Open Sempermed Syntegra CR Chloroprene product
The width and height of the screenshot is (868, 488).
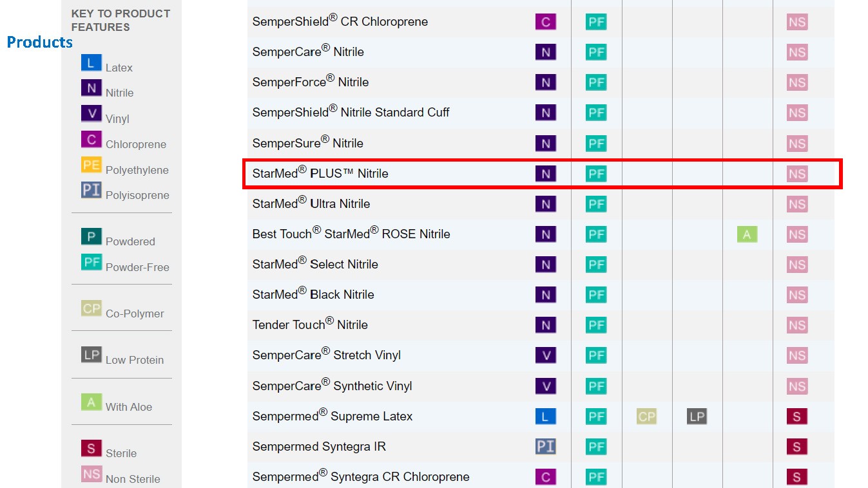pyautogui.click(x=361, y=476)
